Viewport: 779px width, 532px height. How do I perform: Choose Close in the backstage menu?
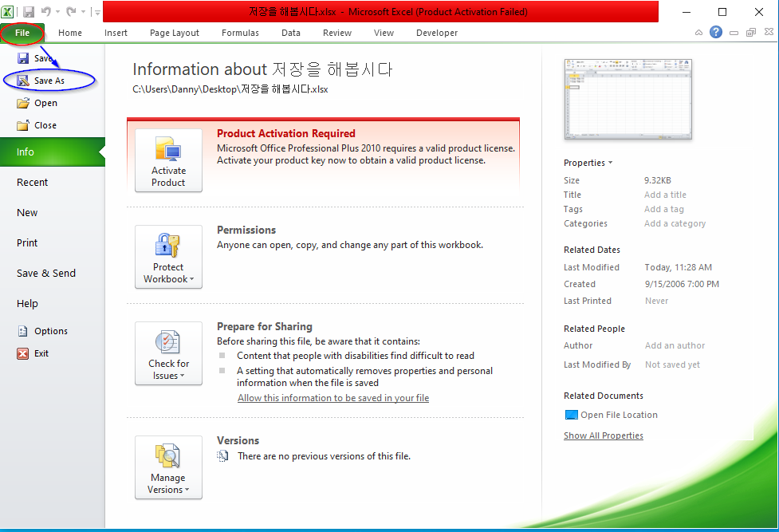37,125
